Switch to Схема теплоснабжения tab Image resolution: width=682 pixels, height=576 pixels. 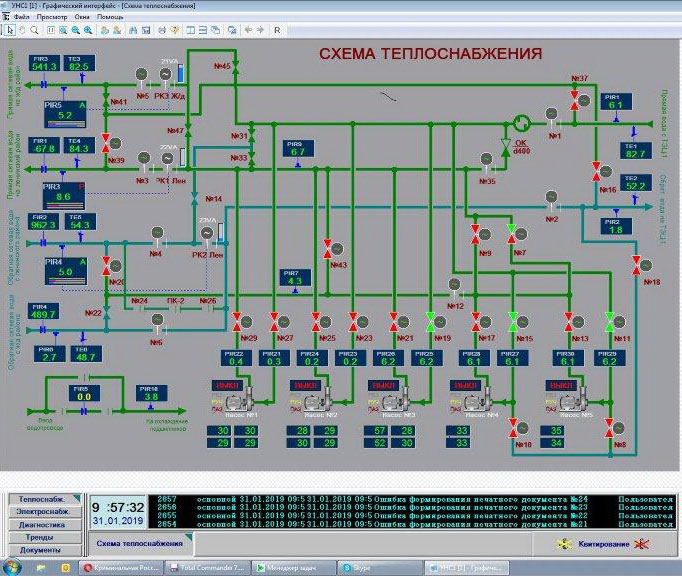click(139, 543)
